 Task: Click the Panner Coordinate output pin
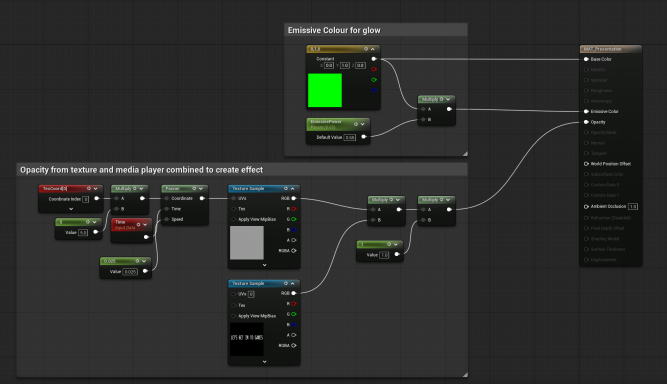click(x=202, y=198)
